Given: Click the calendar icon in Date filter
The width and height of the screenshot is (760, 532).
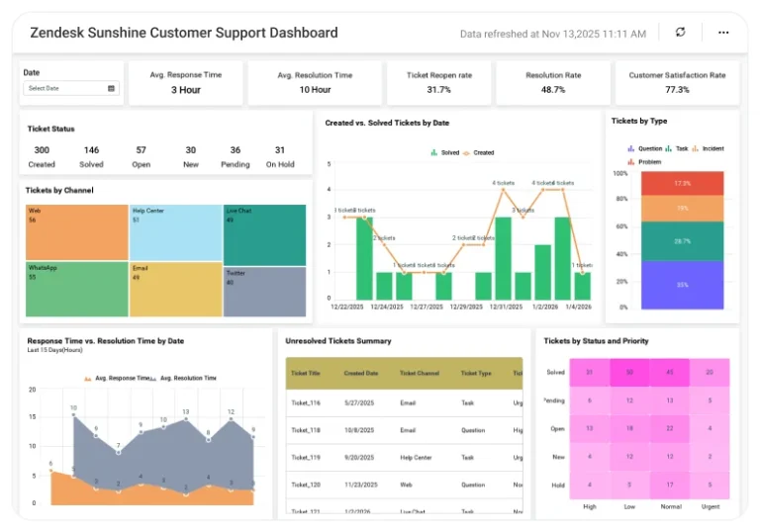Looking at the screenshot, I should (111, 88).
